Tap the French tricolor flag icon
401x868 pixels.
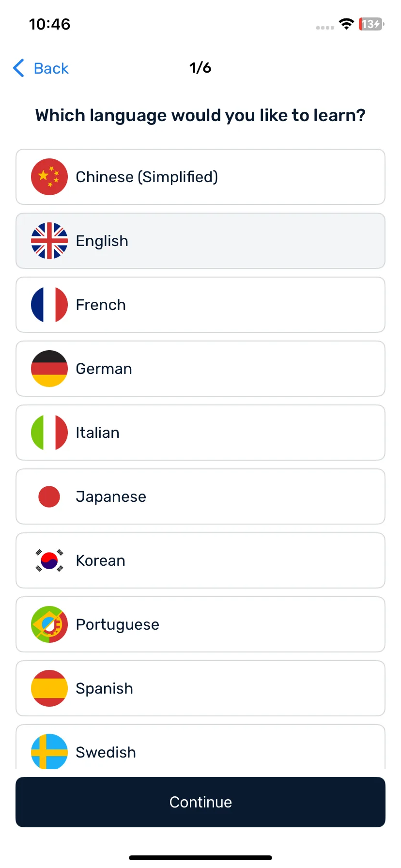tap(49, 305)
